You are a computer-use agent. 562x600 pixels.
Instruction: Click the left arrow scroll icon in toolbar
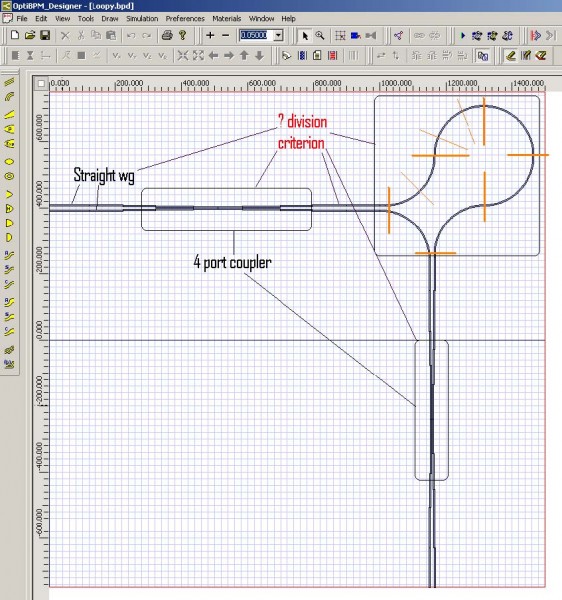213,56
